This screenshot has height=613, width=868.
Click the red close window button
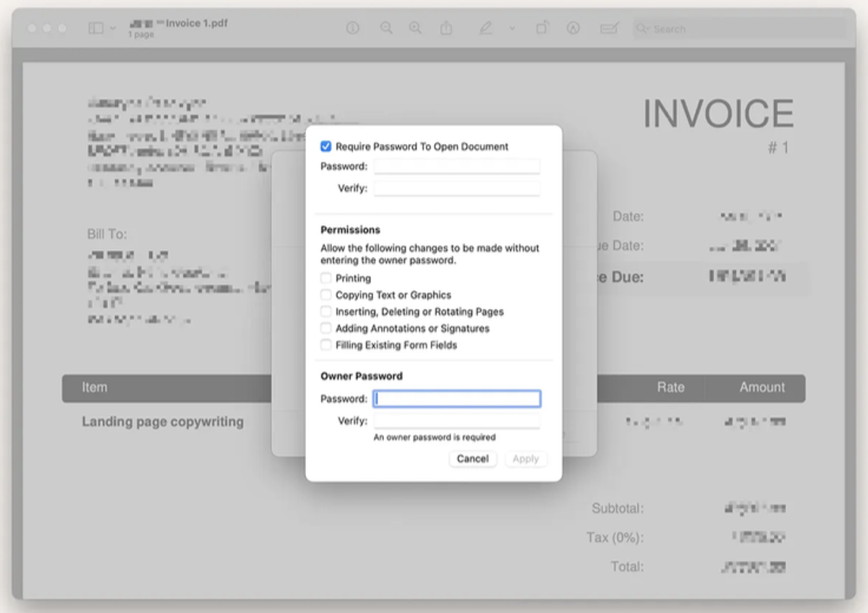point(33,28)
